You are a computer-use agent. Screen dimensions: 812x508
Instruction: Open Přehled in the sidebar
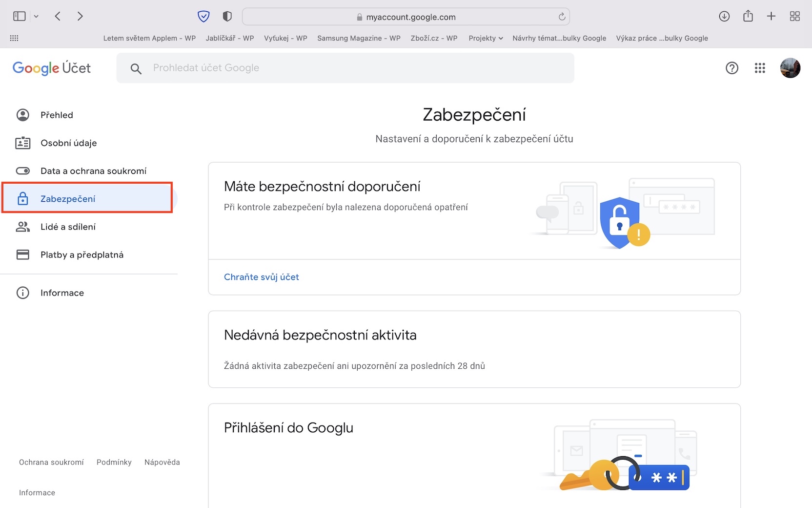(57, 115)
